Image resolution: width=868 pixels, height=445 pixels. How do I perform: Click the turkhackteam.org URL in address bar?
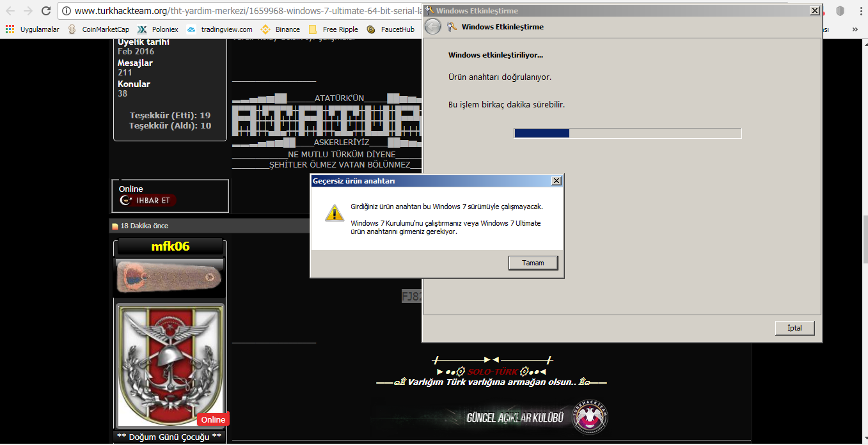[248, 11]
